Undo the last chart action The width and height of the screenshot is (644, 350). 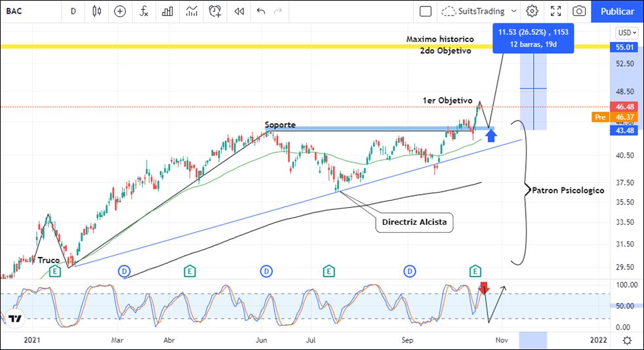261,11
